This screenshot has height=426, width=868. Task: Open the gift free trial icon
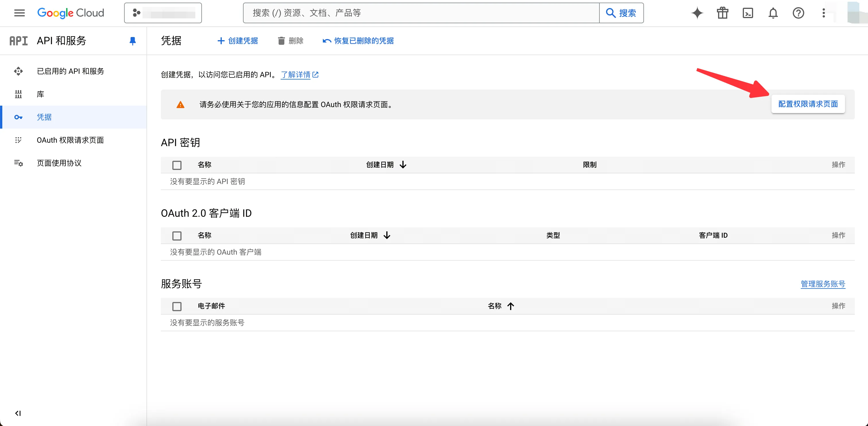point(722,13)
